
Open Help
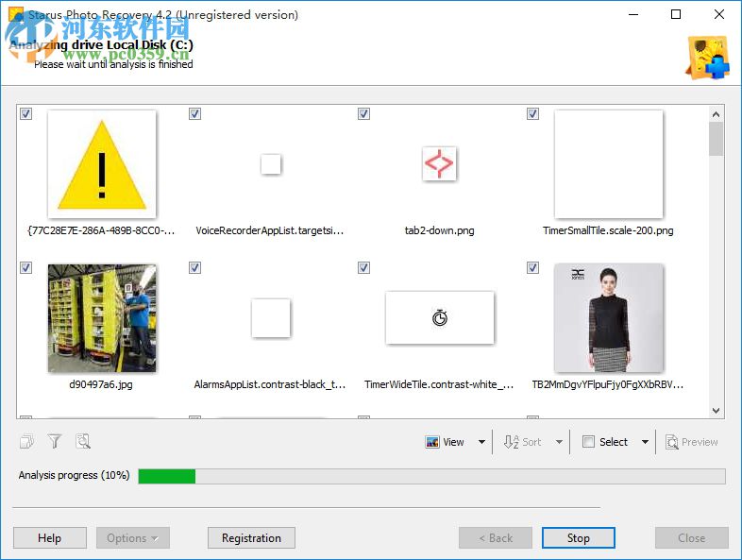[x=50, y=537]
